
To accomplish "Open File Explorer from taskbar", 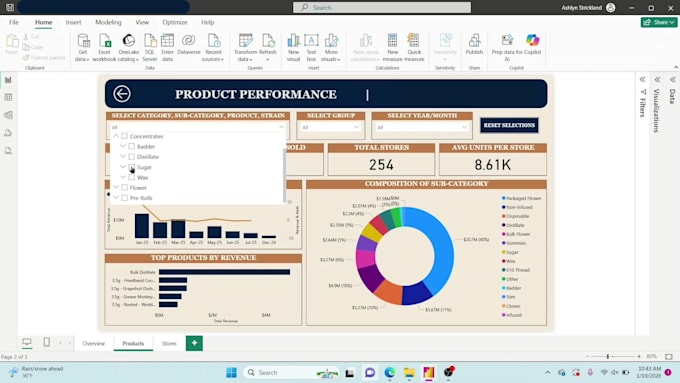I will pyautogui.click(x=409, y=373).
